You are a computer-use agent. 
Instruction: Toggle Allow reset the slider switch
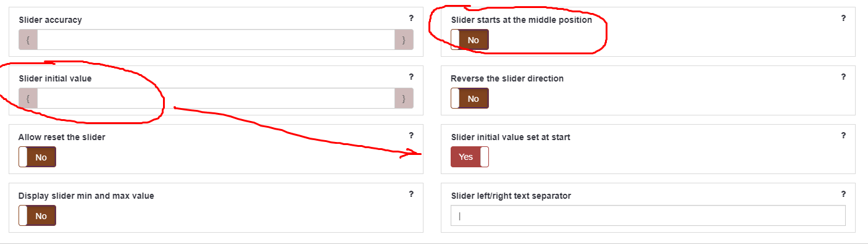coord(37,157)
